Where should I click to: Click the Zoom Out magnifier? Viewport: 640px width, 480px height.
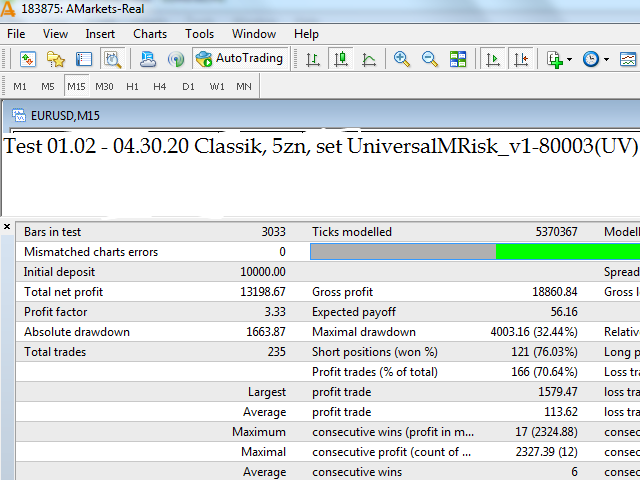point(430,60)
